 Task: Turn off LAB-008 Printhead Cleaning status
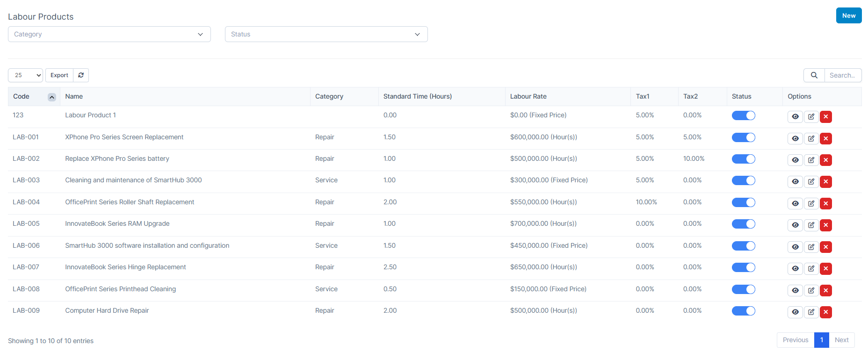point(743,289)
